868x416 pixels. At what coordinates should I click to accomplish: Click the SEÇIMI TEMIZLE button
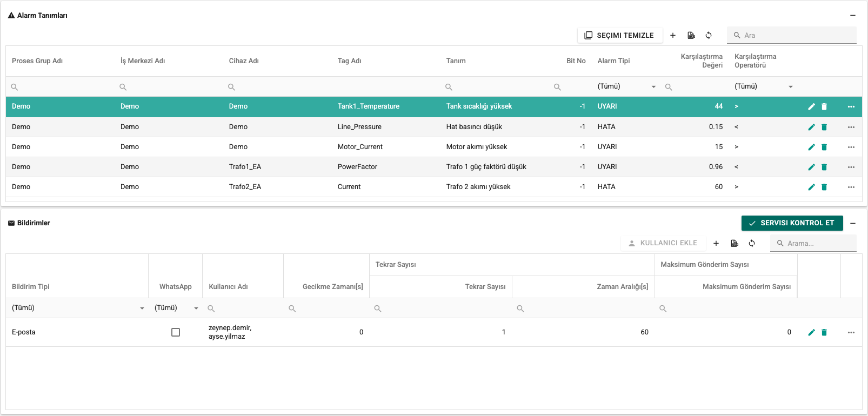[620, 35]
